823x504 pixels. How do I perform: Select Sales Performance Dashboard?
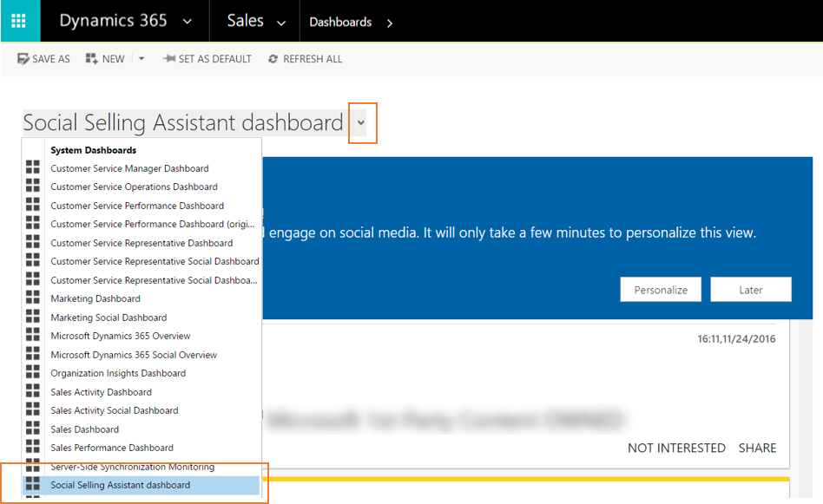tap(112, 448)
